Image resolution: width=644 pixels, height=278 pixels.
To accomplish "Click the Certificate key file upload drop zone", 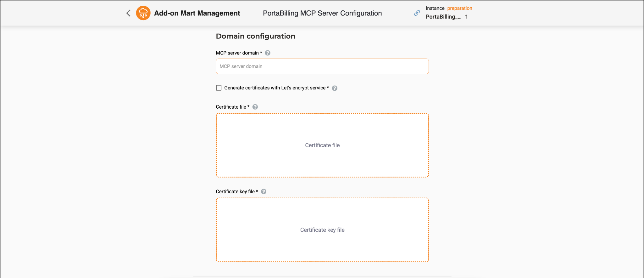I will coord(322,230).
